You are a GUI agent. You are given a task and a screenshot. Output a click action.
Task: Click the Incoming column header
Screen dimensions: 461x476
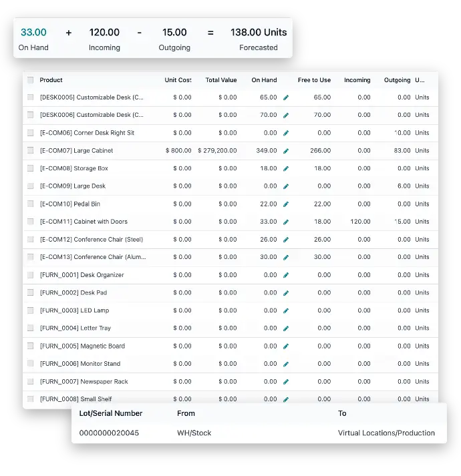tap(357, 80)
